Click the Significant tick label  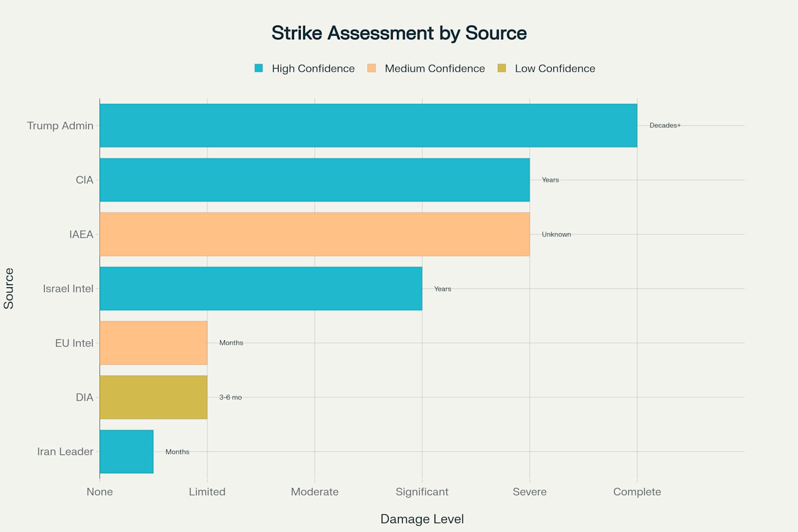422,491
